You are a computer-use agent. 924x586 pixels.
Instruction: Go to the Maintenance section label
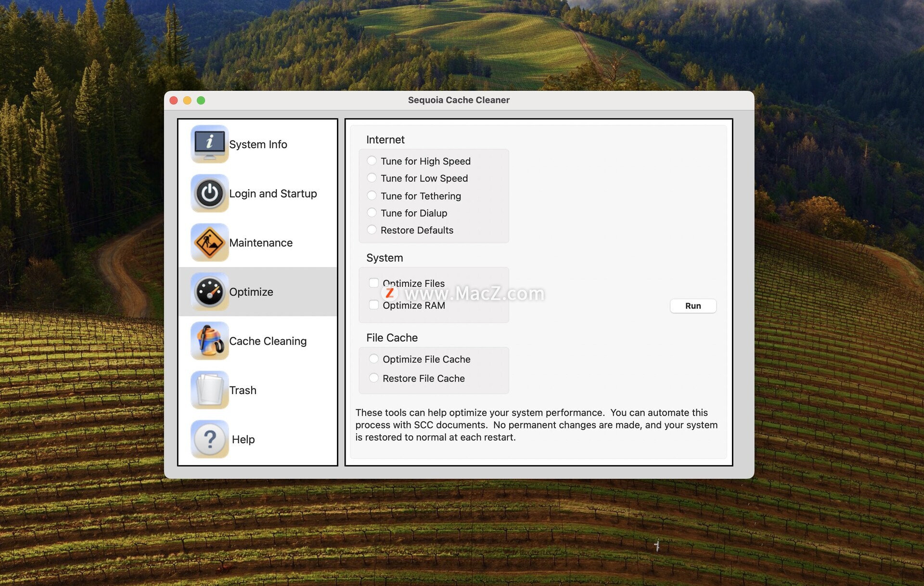click(261, 242)
